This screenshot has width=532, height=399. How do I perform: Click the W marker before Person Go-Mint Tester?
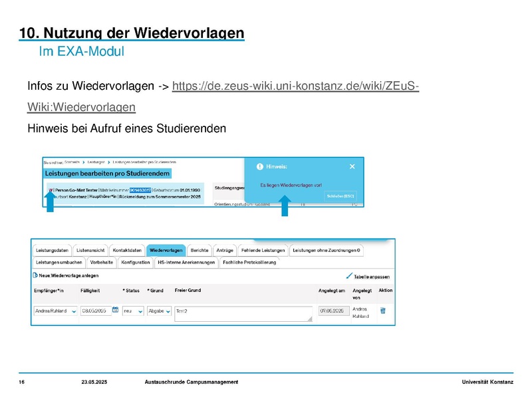click(51, 190)
